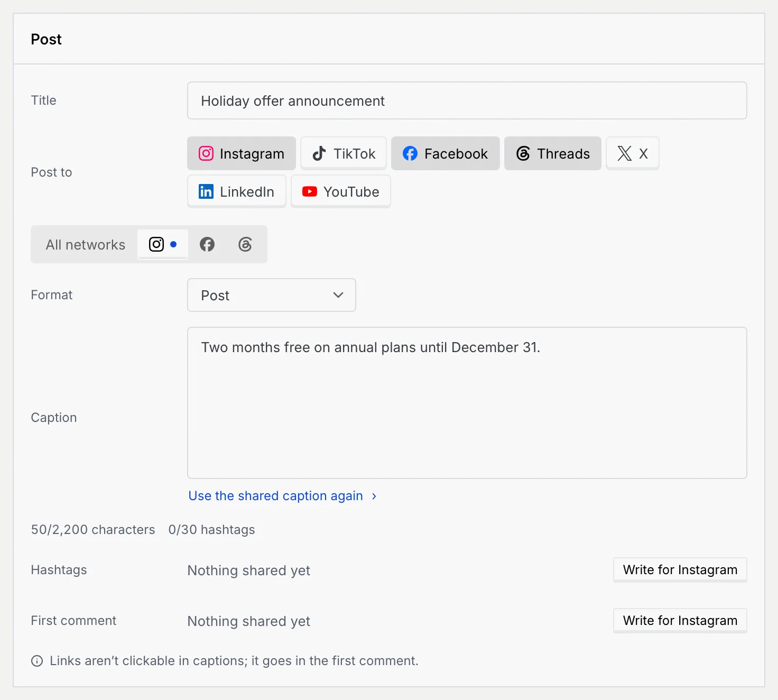Click inside the Caption text area
Viewport: 778px width, 700px height.
pos(467,403)
